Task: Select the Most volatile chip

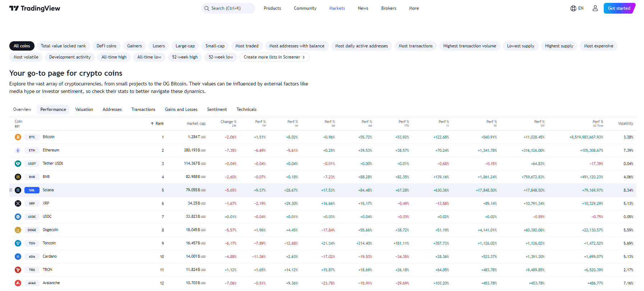Action: pyautogui.click(x=26, y=57)
